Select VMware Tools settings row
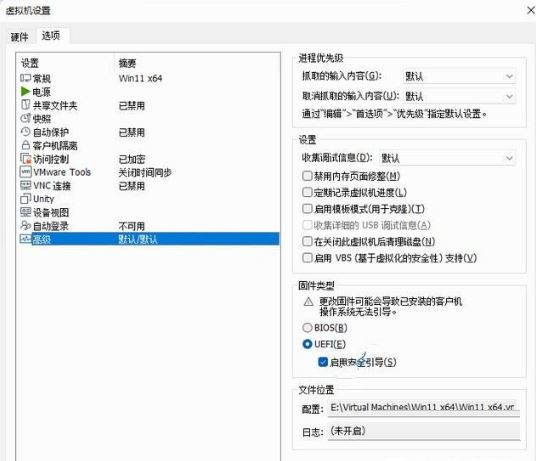The width and height of the screenshot is (536, 461). [x=149, y=172]
